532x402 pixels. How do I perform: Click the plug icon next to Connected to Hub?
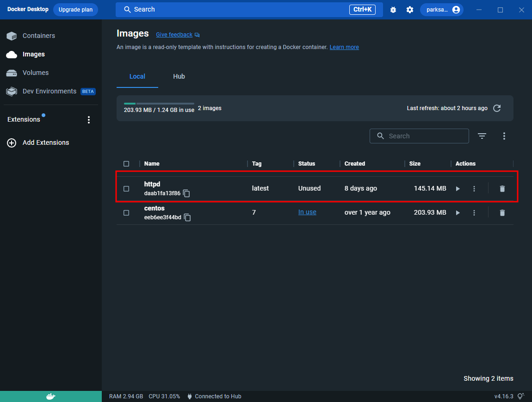(190, 396)
